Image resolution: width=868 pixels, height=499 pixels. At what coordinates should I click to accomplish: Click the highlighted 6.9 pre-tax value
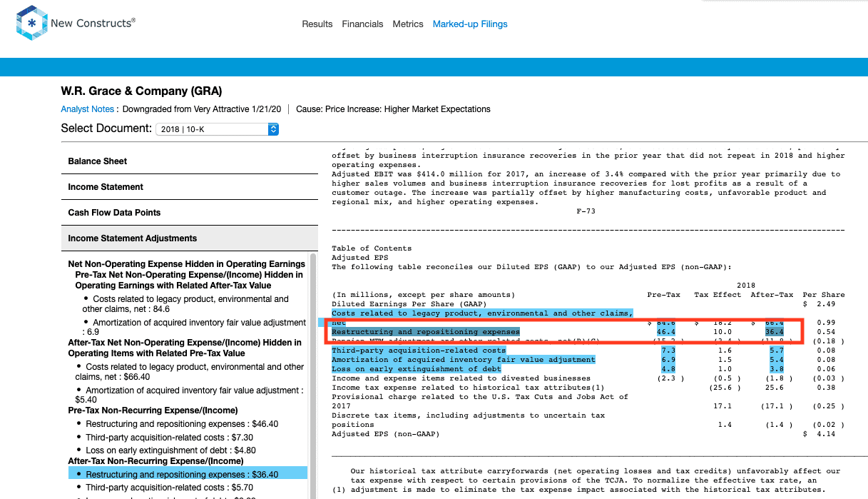[x=668, y=360]
